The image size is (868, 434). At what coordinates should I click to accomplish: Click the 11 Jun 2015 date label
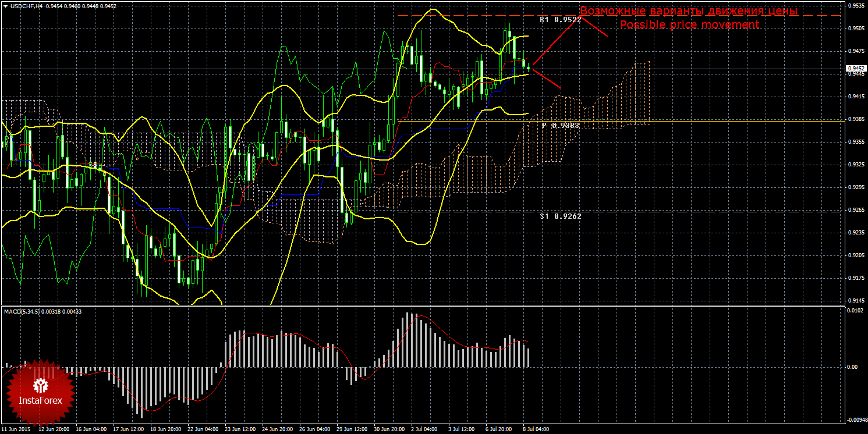pos(17,429)
